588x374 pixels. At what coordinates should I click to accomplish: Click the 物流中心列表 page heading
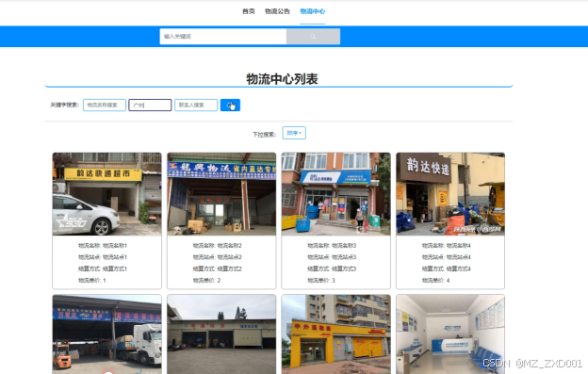[282, 79]
